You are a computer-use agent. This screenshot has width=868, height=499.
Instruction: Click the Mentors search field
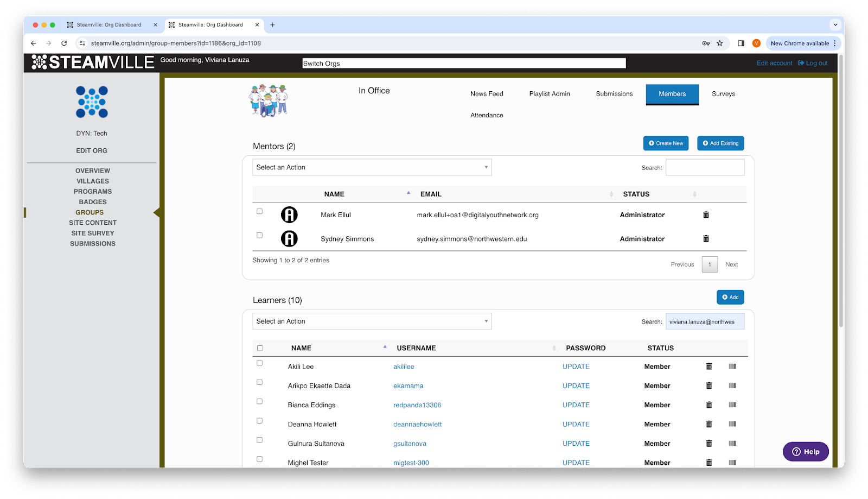point(705,167)
